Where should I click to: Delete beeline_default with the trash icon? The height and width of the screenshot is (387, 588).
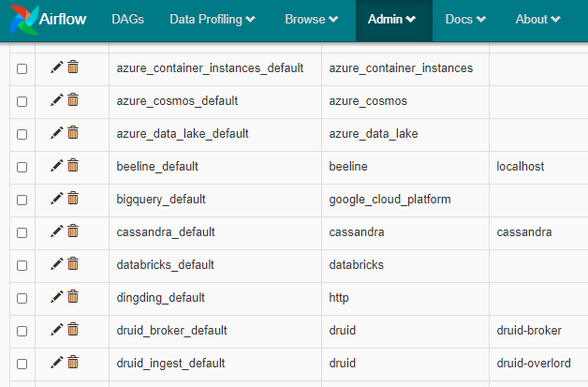pos(73,166)
